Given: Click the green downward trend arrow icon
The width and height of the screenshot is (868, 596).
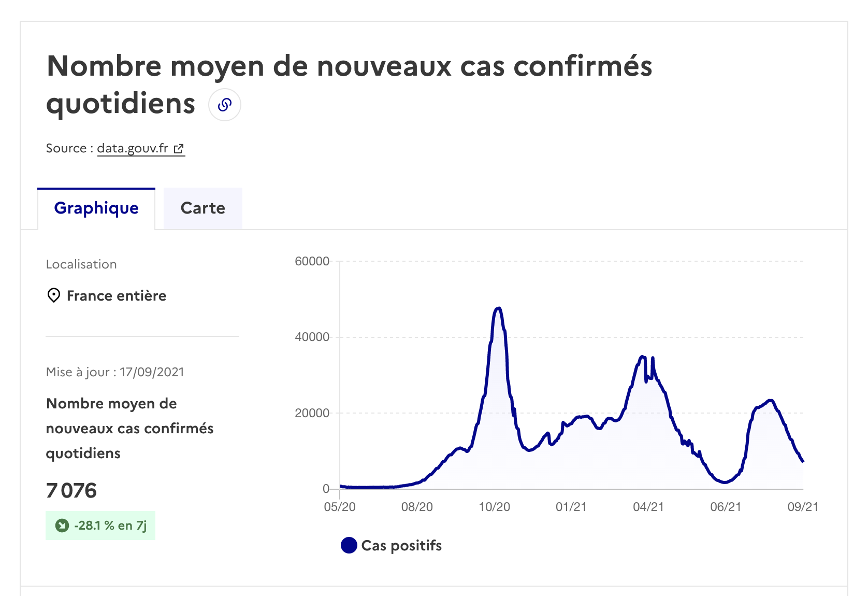Looking at the screenshot, I should click(62, 526).
